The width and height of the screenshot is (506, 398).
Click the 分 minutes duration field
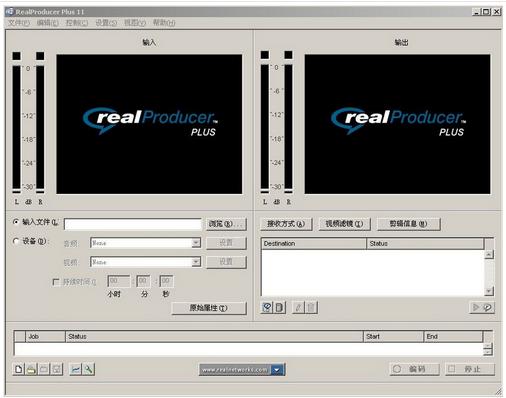143,281
